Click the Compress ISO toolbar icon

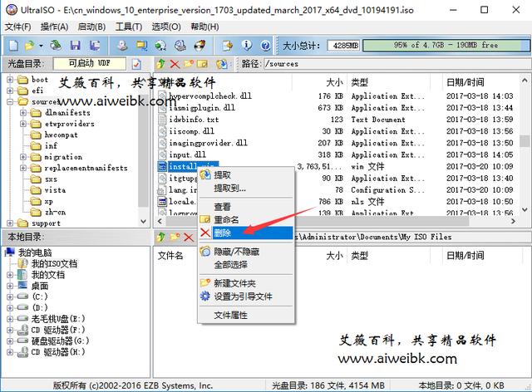click(141, 45)
